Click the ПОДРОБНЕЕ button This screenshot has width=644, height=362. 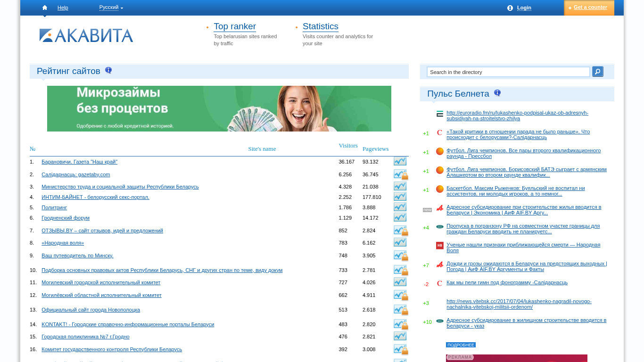pyautogui.click(x=461, y=345)
